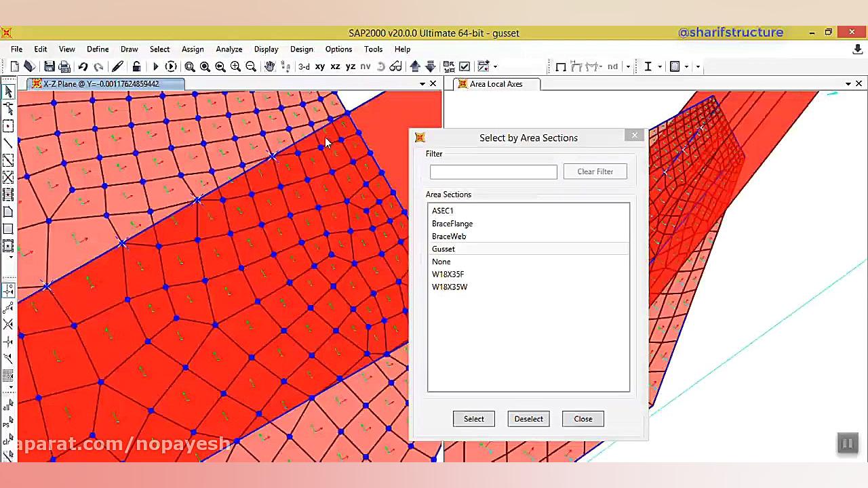
Task: Click the Print icon in toolbar
Action: (x=65, y=66)
